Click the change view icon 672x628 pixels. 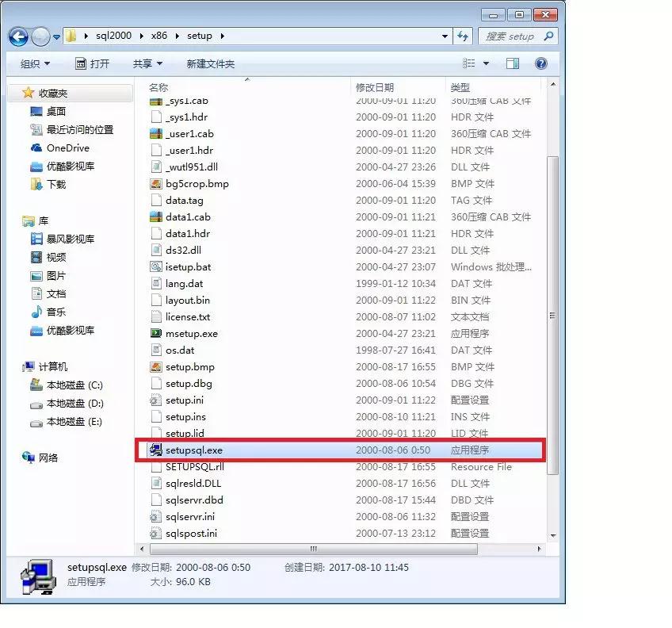pos(469,63)
